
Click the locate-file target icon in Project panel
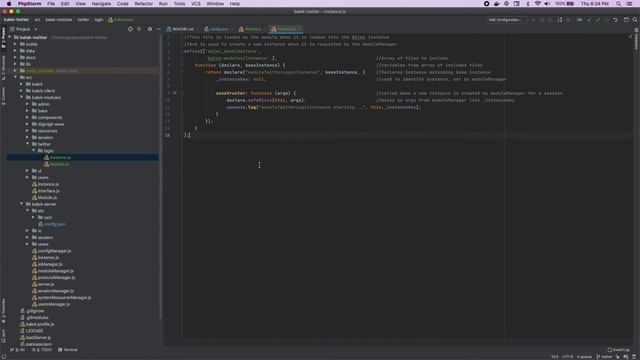point(130,29)
